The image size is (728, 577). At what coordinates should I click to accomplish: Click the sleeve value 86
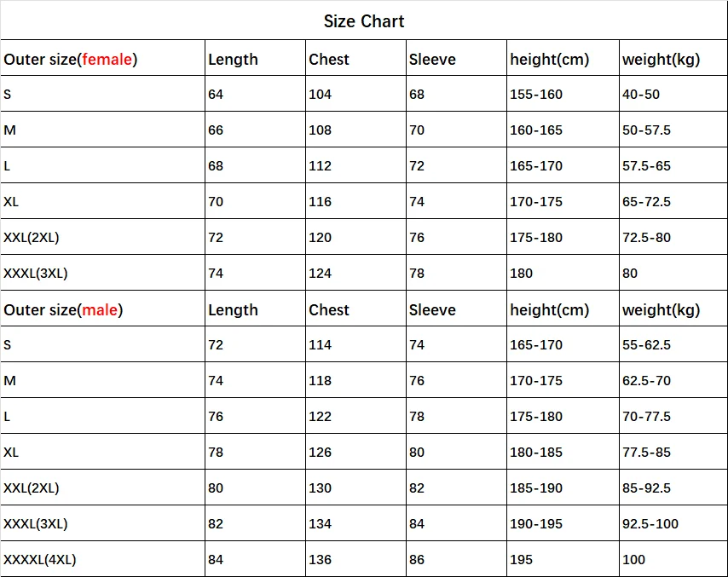(417, 559)
